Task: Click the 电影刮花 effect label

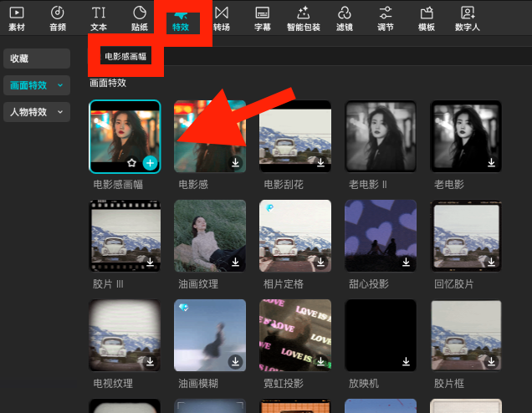Action: click(284, 185)
